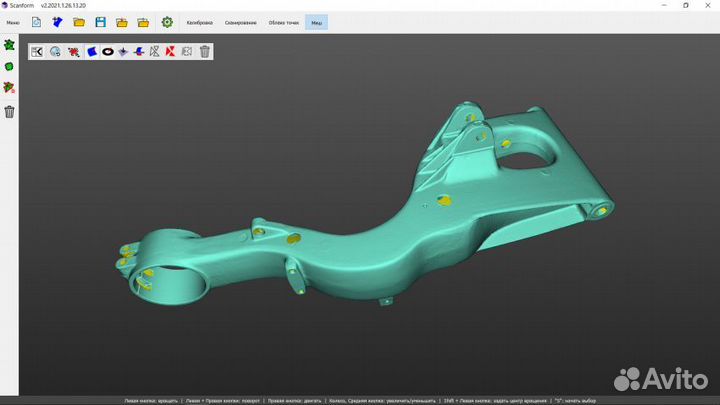Click the trash bin in the left sidebar
This screenshot has height=405, width=720.
(10, 112)
